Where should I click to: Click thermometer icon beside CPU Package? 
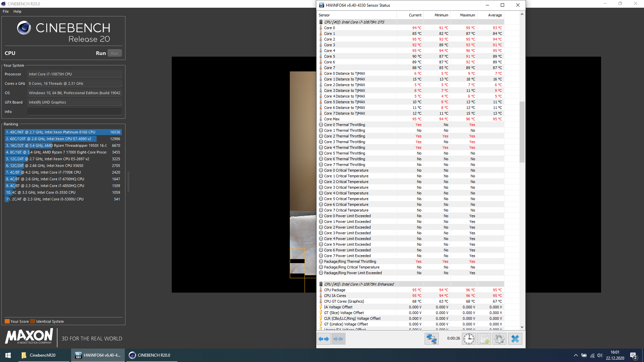pos(321,290)
